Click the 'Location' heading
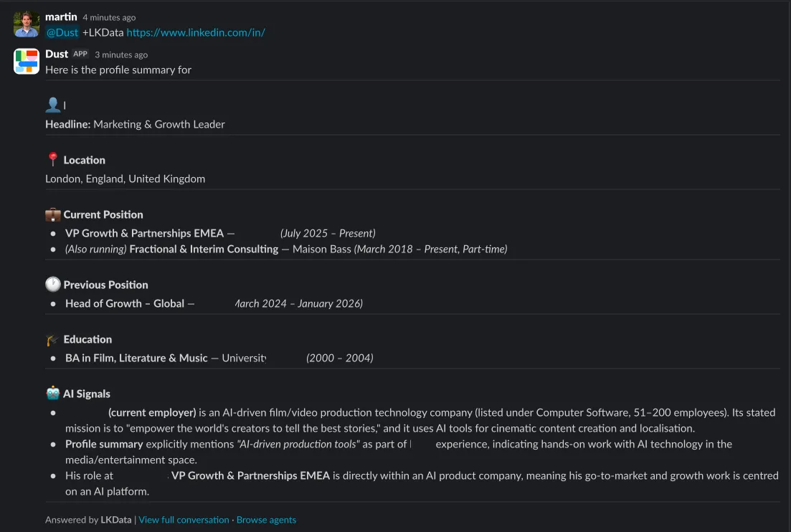This screenshot has height=532, width=791. coord(84,160)
